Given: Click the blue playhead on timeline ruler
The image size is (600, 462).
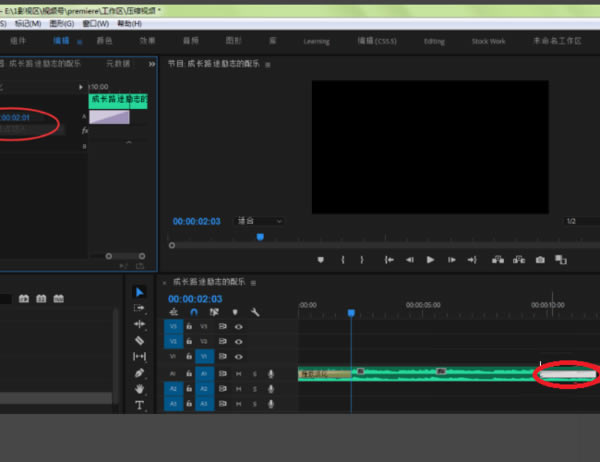Looking at the screenshot, I should pyautogui.click(x=351, y=312).
